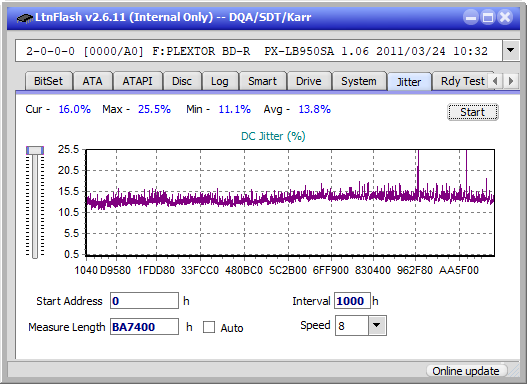Minimize the LtnFlash window
Image resolution: width=527 pixels, height=384 pixels.
click(x=471, y=17)
